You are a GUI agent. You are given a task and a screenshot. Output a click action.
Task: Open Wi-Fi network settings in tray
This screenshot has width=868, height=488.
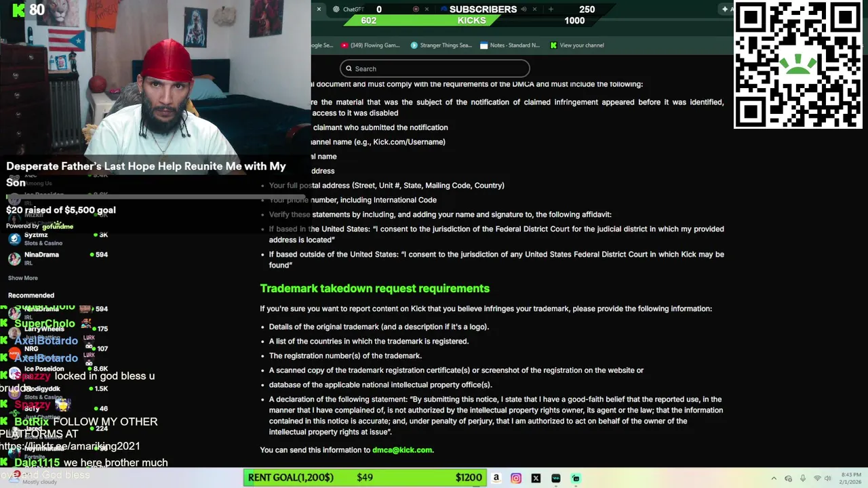(816, 479)
